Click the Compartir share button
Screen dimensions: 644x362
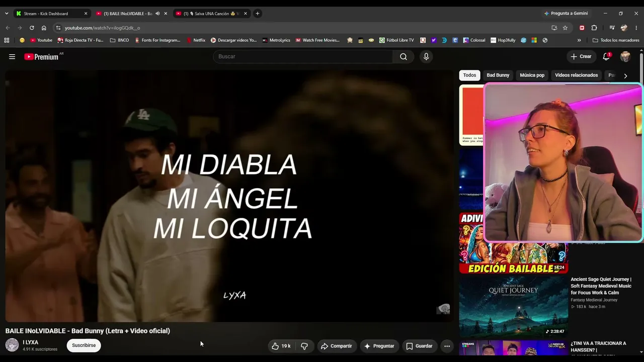click(x=336, y=346)
